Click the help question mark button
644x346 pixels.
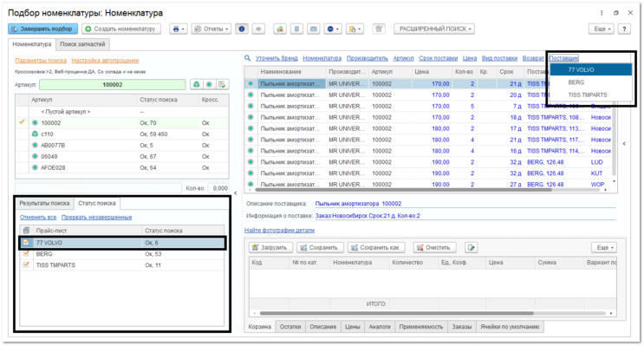(x=624, y=29)
